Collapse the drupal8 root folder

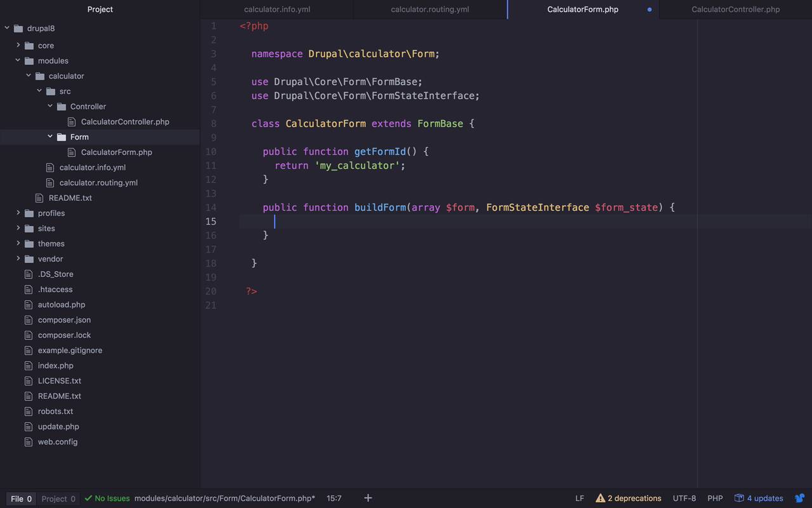(7, 28)
